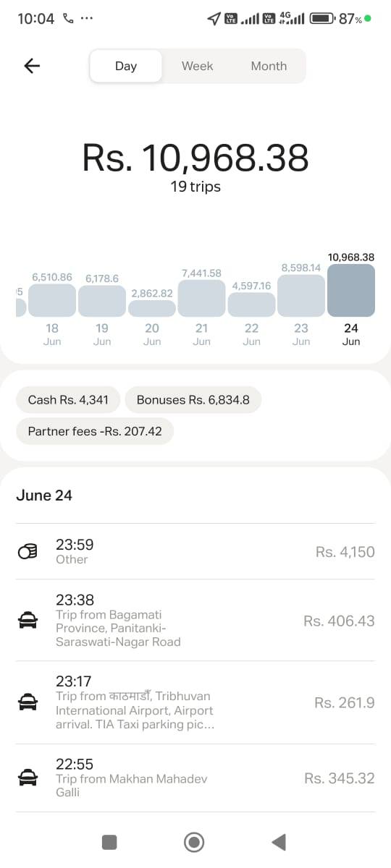Tap the coins icon for 23:59 entry
Screen dimensions: 391x868
point(28,552)
